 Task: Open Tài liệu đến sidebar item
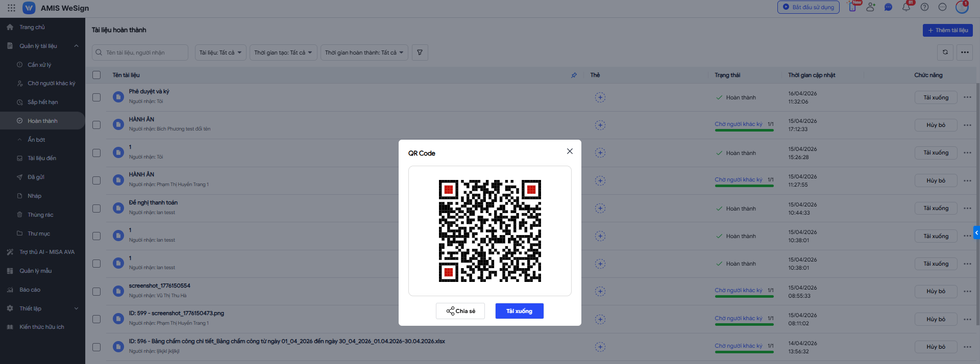pos(42,158)
